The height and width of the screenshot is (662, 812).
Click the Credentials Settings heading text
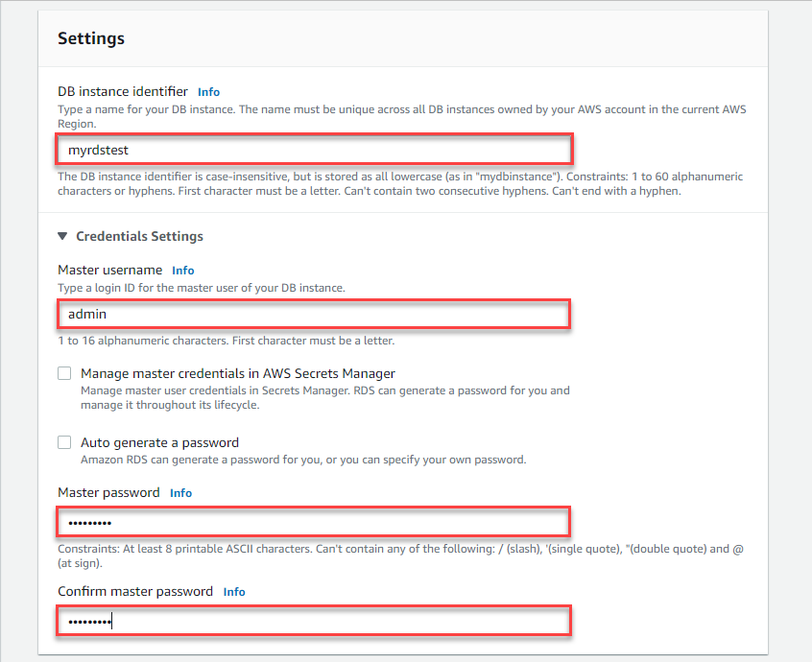(140, 236)
